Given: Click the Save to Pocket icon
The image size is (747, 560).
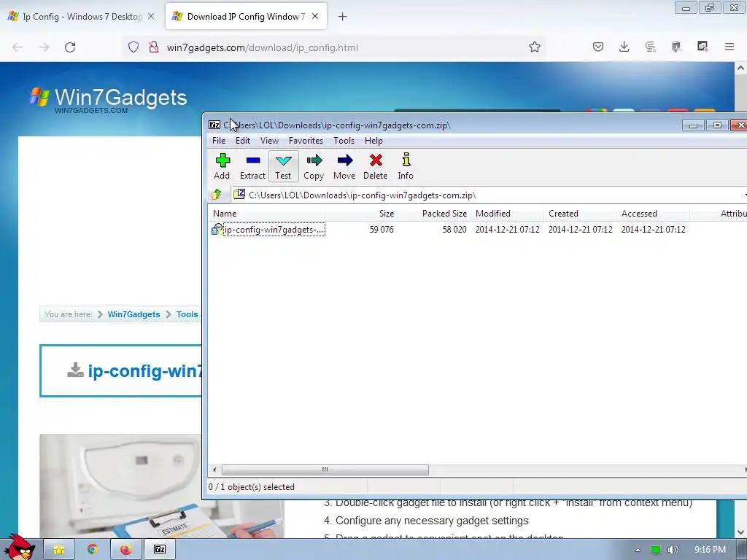Looking at the screenshot, I should click(x=598, y=47).
